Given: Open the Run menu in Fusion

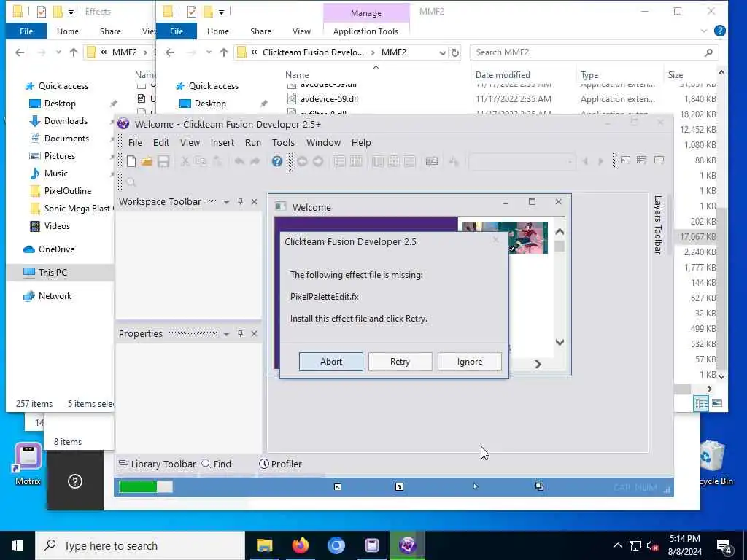Looking at the screenshot, I should 253,142.
